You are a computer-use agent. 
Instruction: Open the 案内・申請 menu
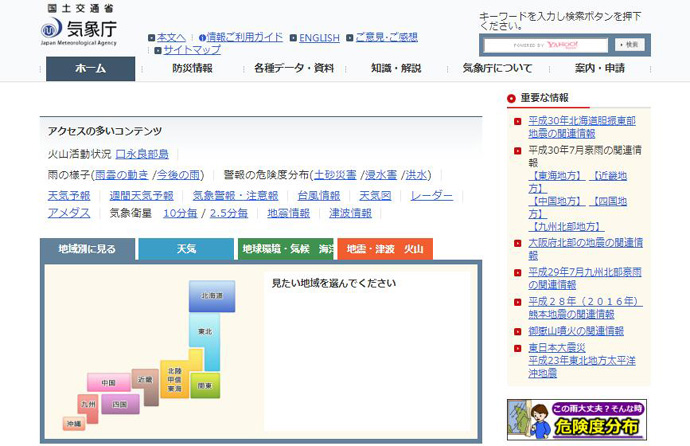point(600,68)
